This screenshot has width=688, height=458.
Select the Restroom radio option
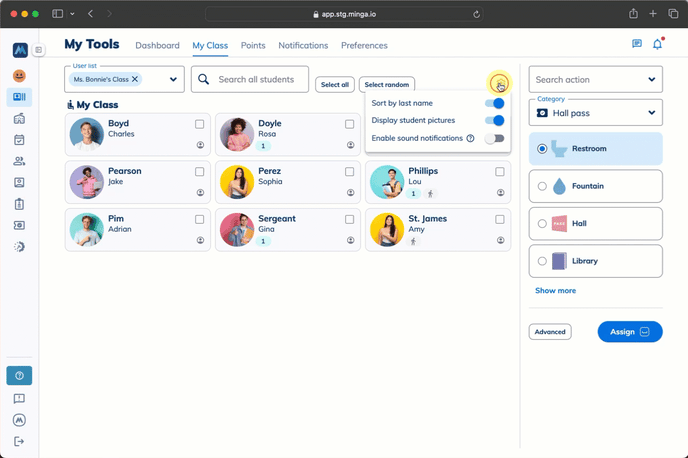pos(542,149)
